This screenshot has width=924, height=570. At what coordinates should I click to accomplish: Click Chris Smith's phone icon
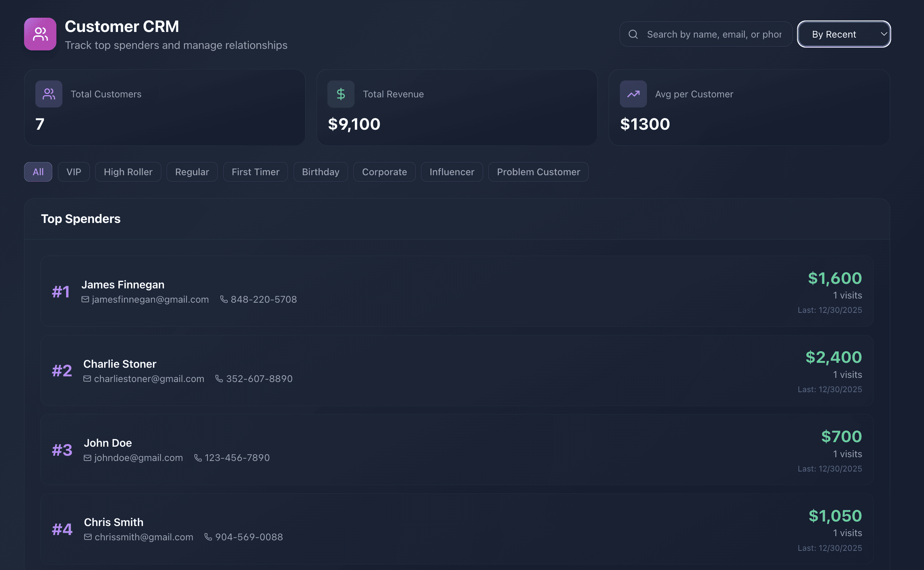pyautogui.click(x=208, y=537)
